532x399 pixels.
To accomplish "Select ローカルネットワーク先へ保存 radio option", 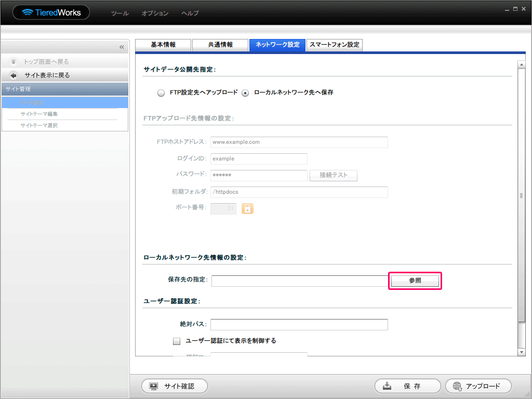I will click(x=245, y=93).
